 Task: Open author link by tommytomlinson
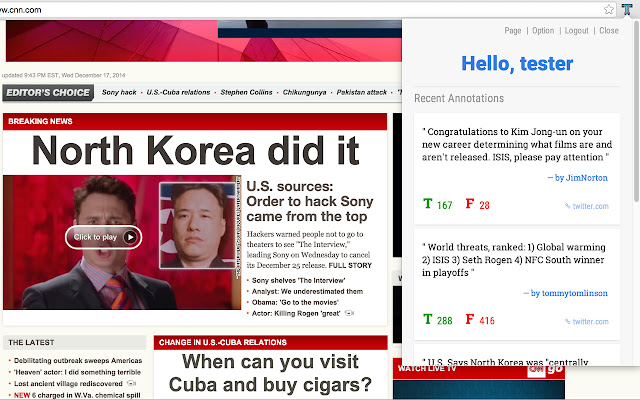pyautogui.click(x=565, y=293)
